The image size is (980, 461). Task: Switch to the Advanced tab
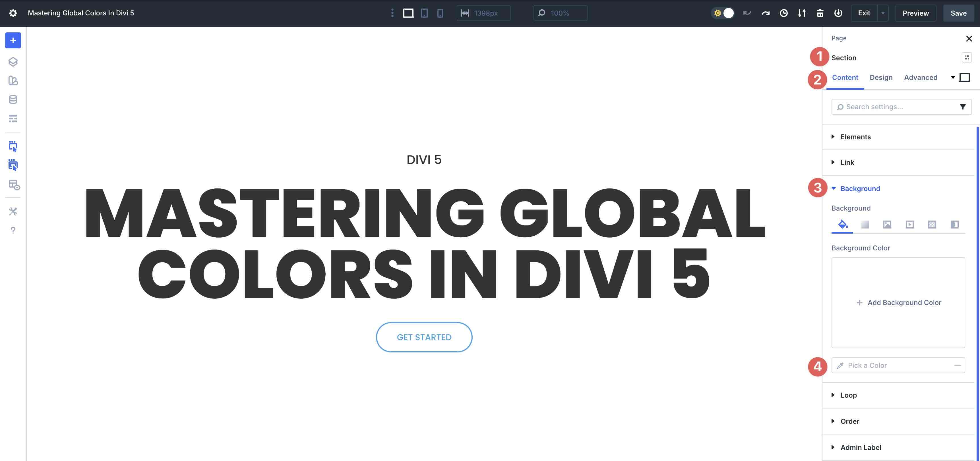click(x=921, y=77)
